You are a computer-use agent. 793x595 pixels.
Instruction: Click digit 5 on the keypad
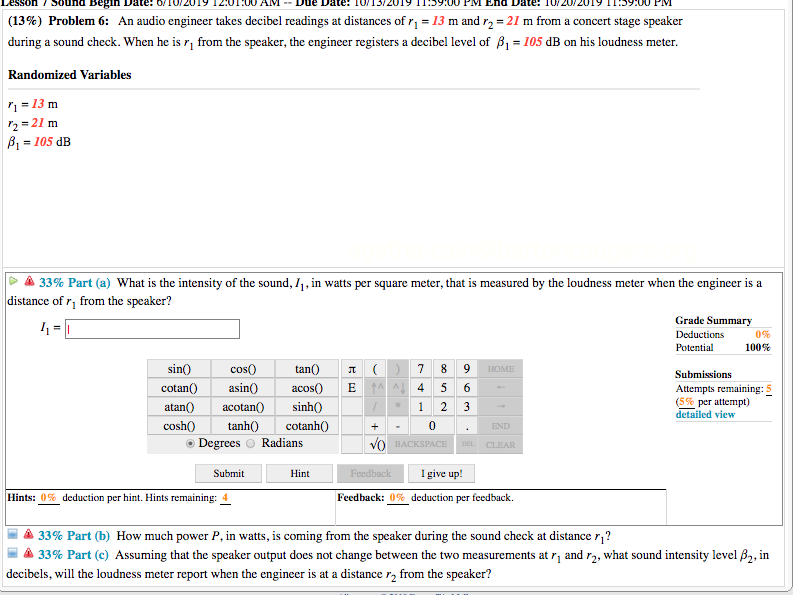coord(444,388)
